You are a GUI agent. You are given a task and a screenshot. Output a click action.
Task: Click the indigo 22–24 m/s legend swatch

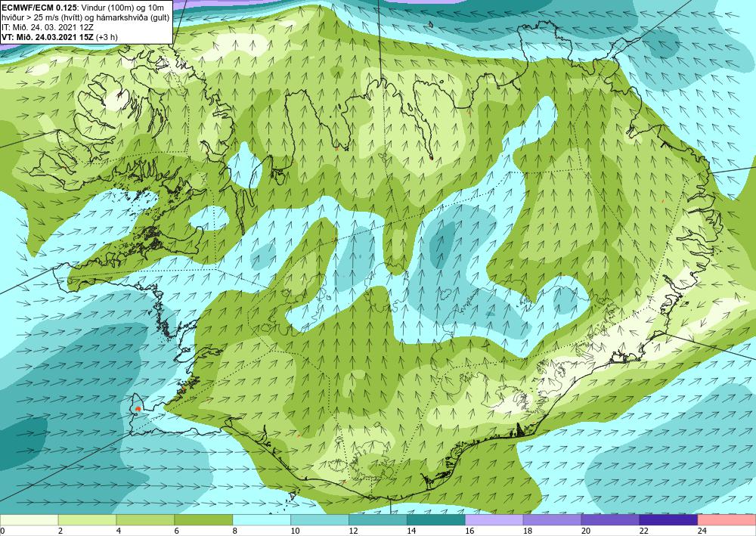click(x=669, y=520)
